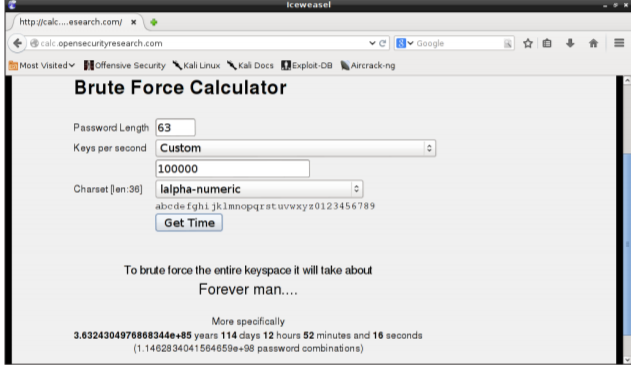Click the Brute Force Calculator heading
Image resolution: width=631 pixels, height=365 pixels.
pyautogui.click(x=180, y=87)
